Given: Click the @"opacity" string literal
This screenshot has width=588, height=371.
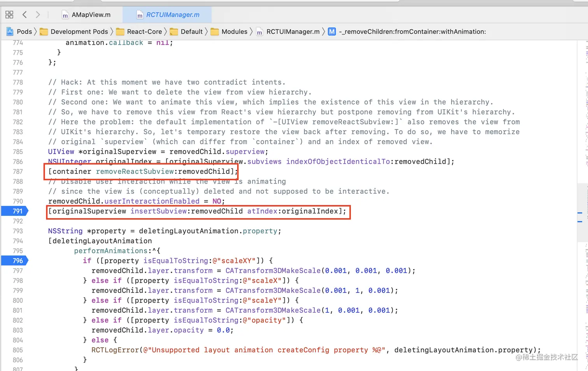Looking at the screenshot, I should (268, 320).
